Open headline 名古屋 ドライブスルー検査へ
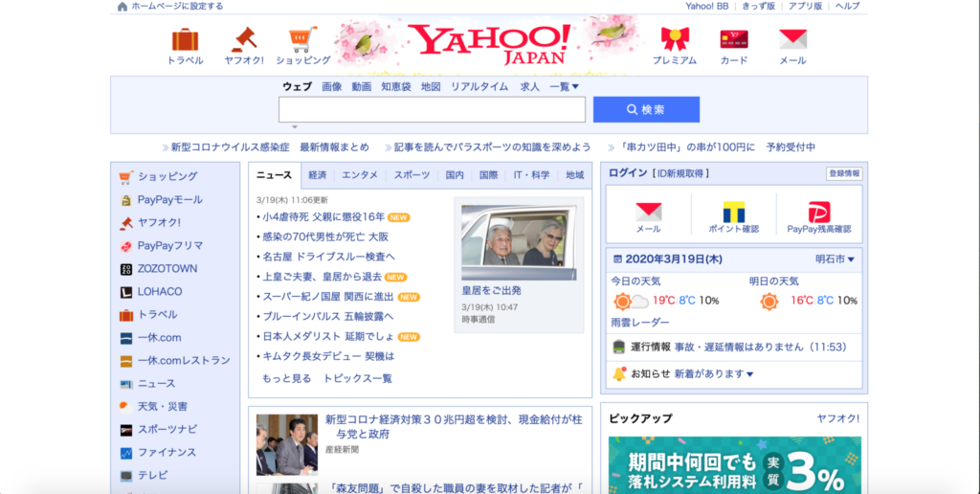 (x=328, y=257)
